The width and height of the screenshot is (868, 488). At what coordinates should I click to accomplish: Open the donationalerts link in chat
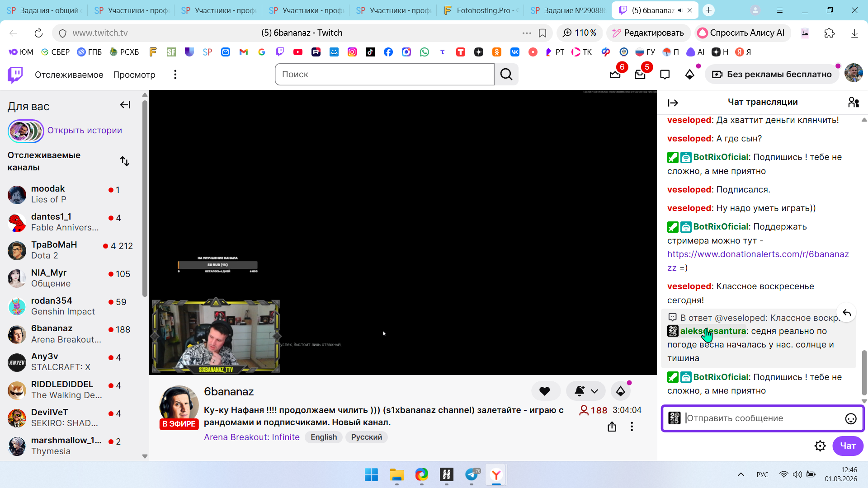[758, 254]
